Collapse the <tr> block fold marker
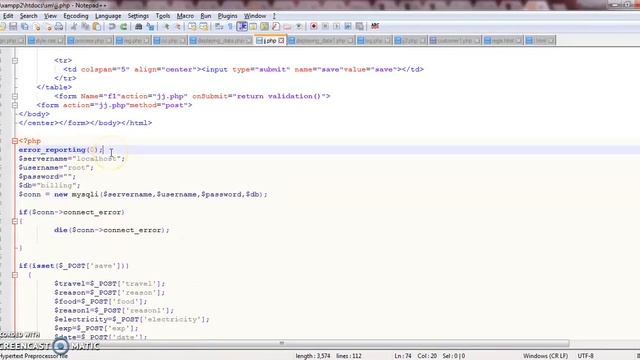 pos(15,60)
